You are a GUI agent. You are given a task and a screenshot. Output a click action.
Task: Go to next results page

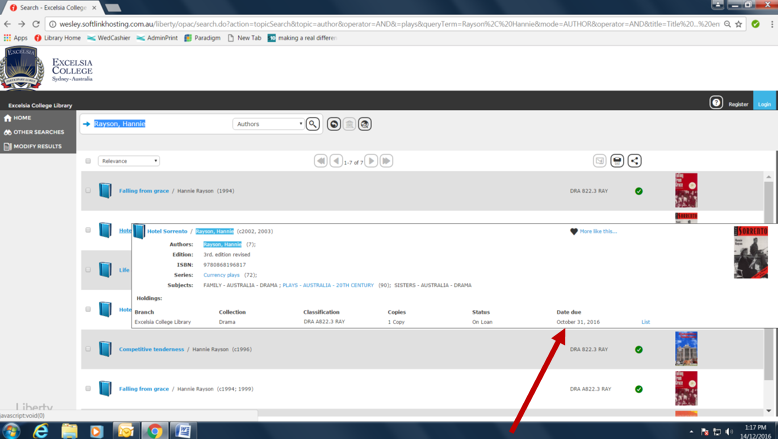tap(371, 161)
